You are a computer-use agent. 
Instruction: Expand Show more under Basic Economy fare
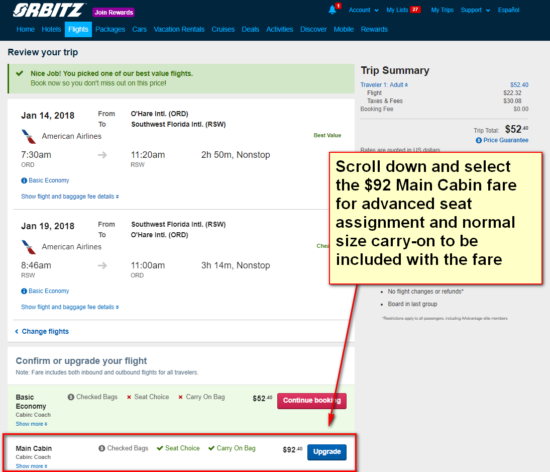pyautogui.click(x=31, y=424)
